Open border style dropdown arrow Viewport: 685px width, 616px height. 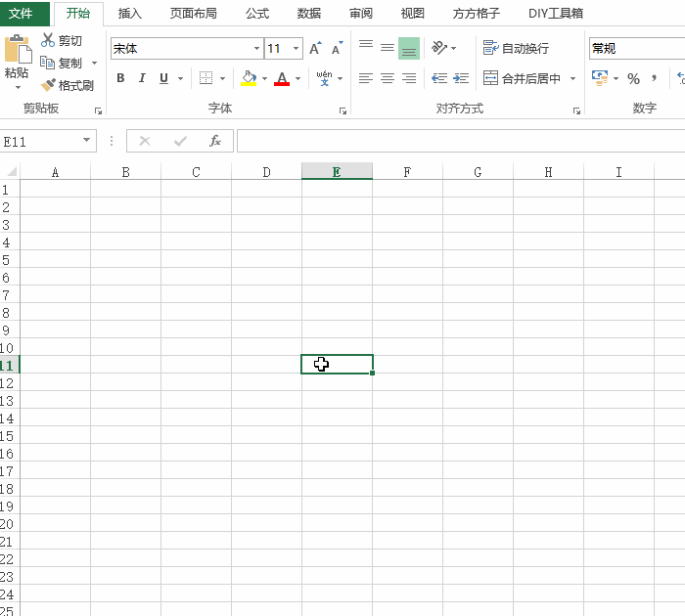pos(222,78)
